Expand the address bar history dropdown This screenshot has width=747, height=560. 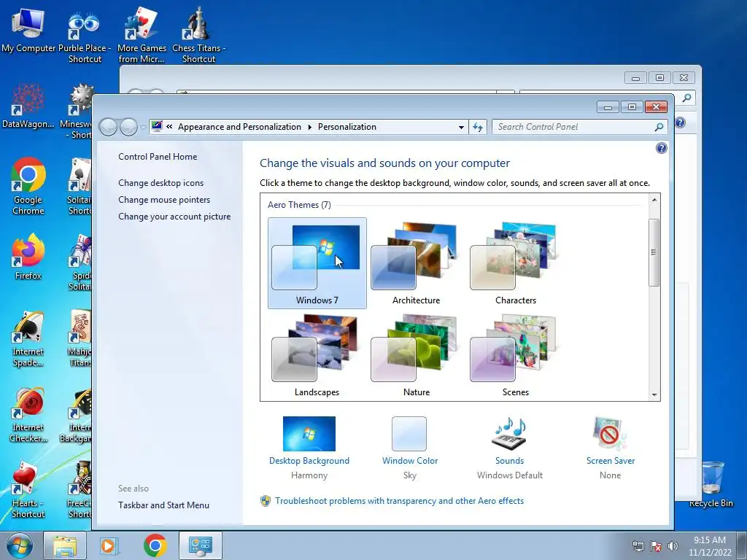click(461, 127)
